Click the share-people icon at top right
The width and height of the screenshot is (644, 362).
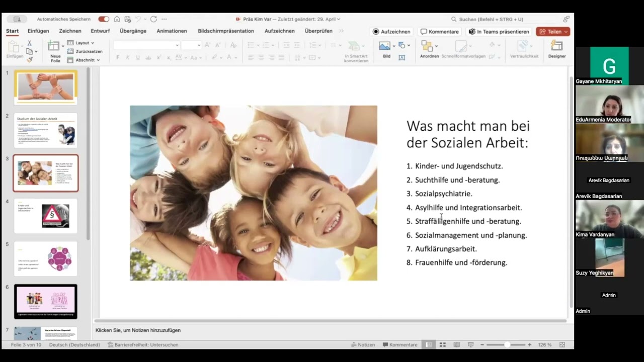[566, 19]
